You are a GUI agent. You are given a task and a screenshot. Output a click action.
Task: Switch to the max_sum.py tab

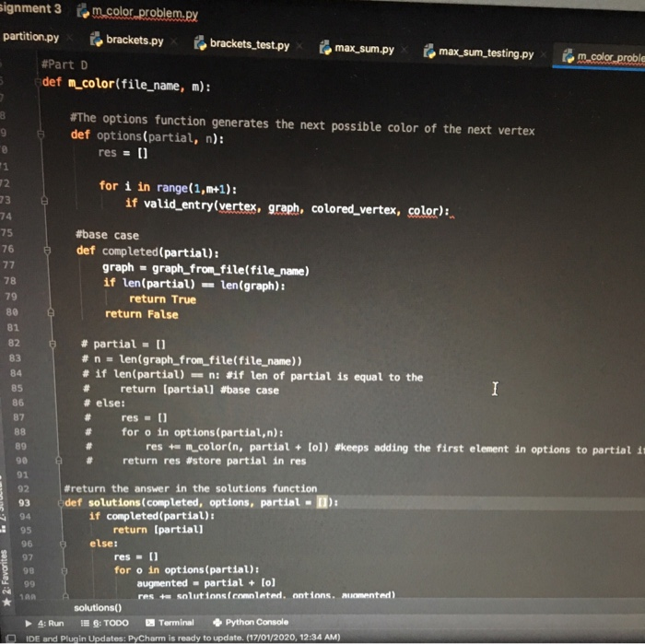pyautogui.click(x=364, y=49)
